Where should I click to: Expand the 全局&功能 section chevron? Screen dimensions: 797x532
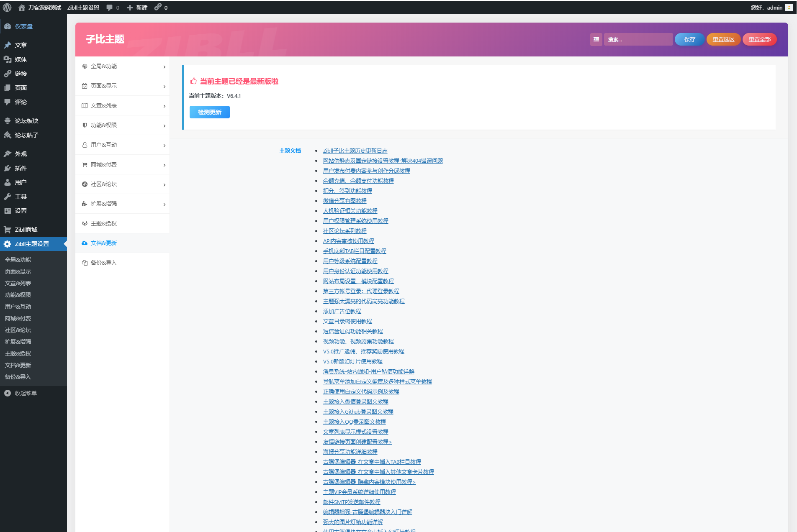pyautogui.click(x=164, y=66)
